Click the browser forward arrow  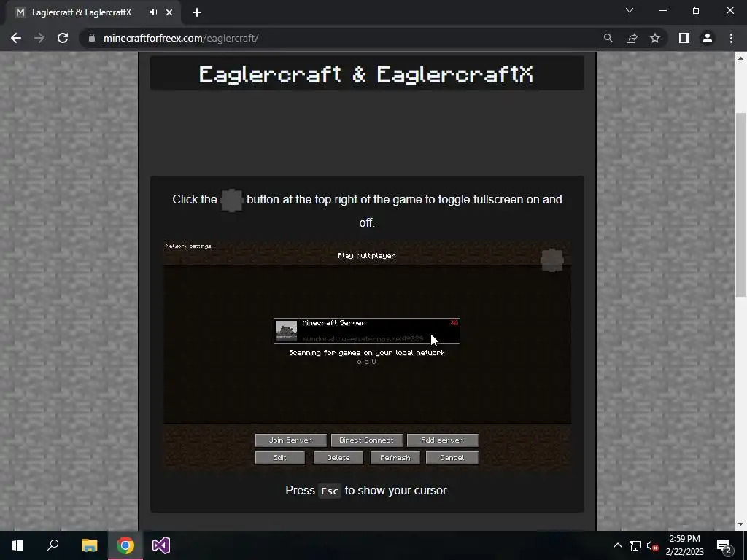tap(39, 38)
